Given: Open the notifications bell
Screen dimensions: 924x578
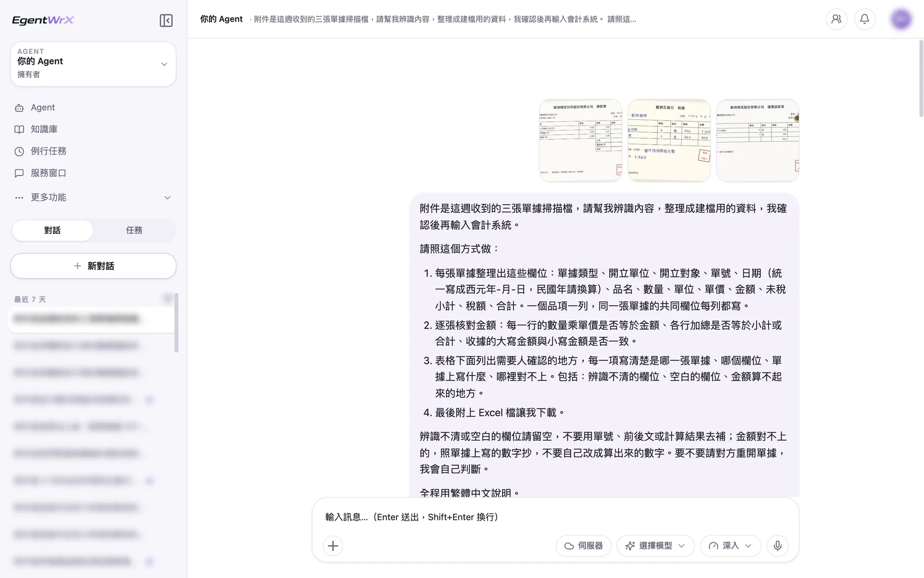Looking at the screenshot, I should (x=865, y=19).
